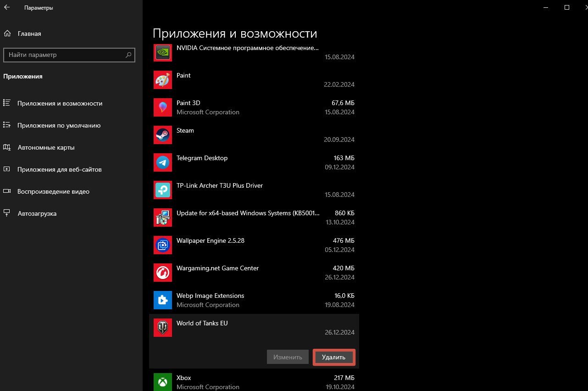Screen dimensions: 588x391
Task: Click the Telegram Desktop icon
Action: click(x=163, y=162)
